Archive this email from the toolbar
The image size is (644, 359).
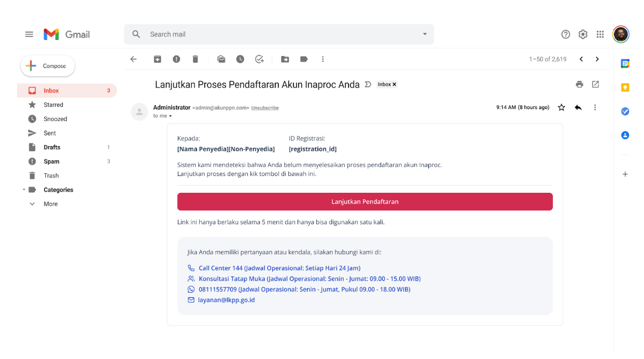[157, 59]
